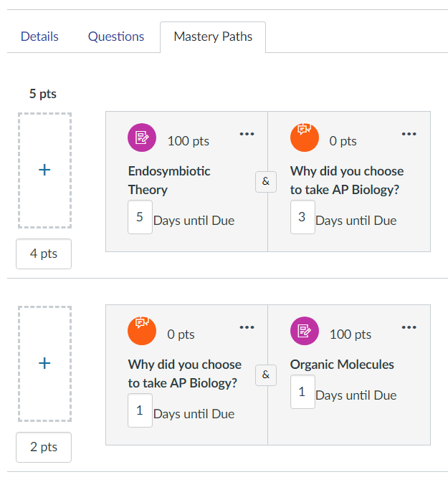Click the discussion icon in the 5 pts range
Image resolution: width=448 pixels, height=477 pixels.
click(304, 138)
